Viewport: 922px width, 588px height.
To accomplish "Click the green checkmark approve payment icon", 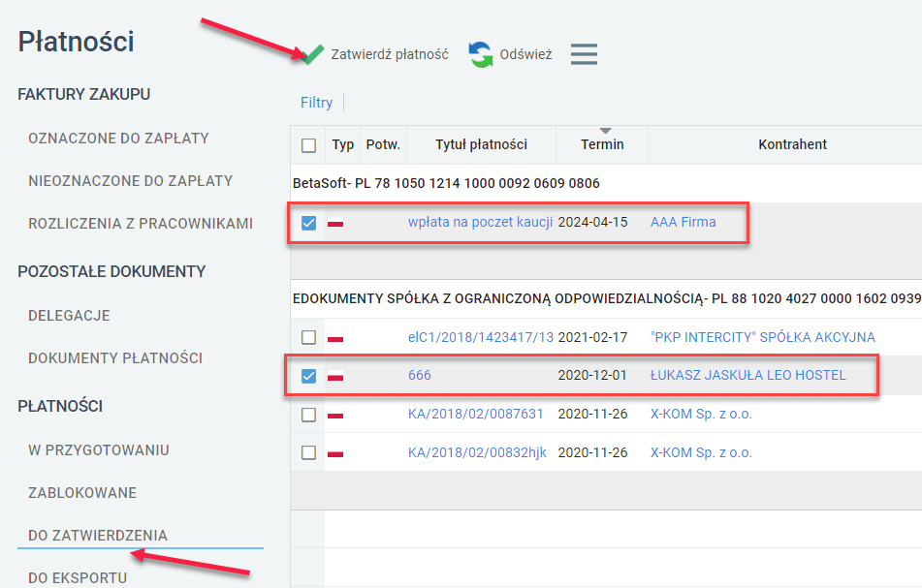I will 313,54.
